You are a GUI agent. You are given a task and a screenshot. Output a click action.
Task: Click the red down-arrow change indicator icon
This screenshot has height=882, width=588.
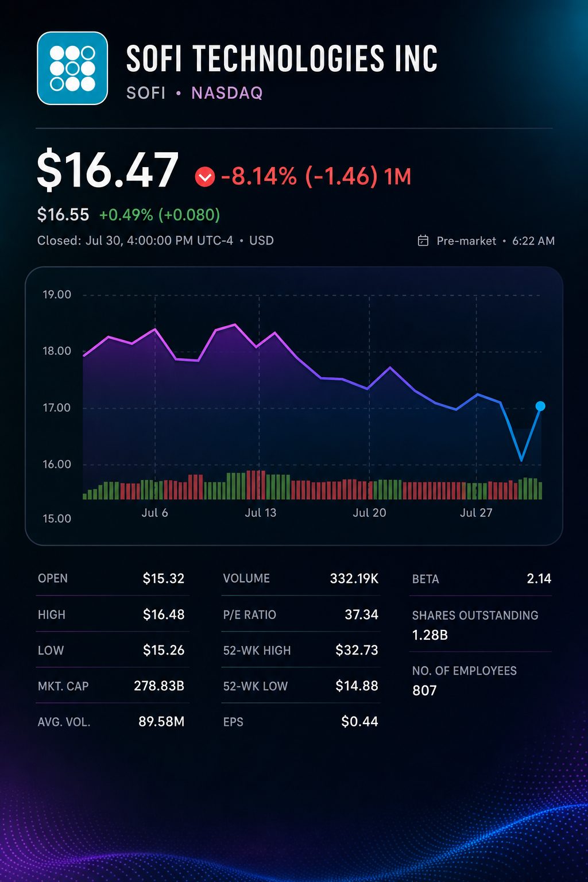coord(205,177)
